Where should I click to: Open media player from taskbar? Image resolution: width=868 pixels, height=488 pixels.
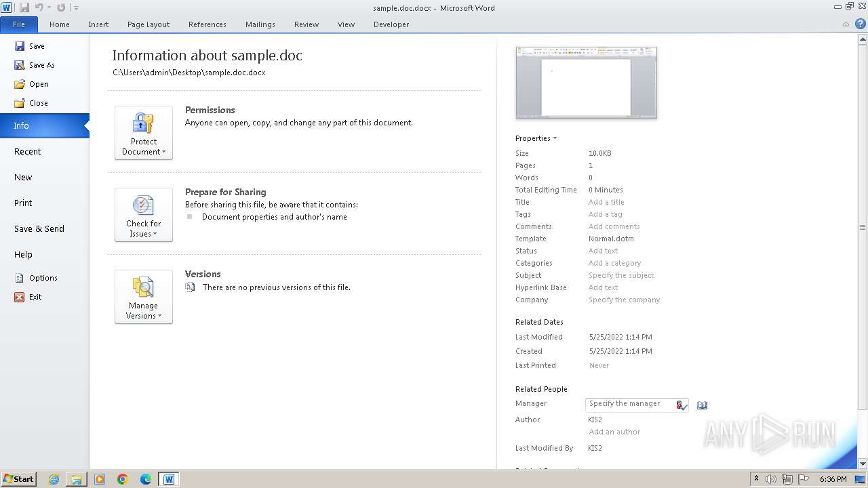pyautogui.click(x=100, y=479)
